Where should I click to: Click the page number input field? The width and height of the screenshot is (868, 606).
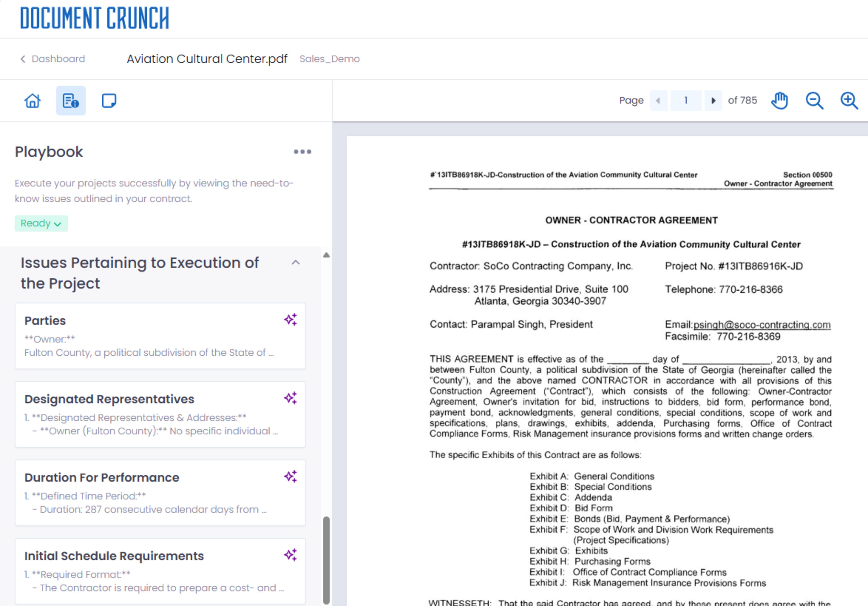click(685, 101)
